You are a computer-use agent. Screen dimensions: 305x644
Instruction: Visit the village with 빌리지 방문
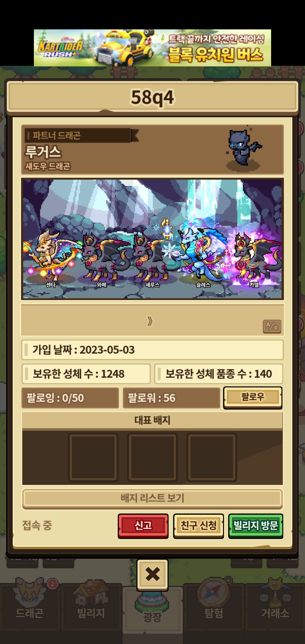tap(256, 526)
